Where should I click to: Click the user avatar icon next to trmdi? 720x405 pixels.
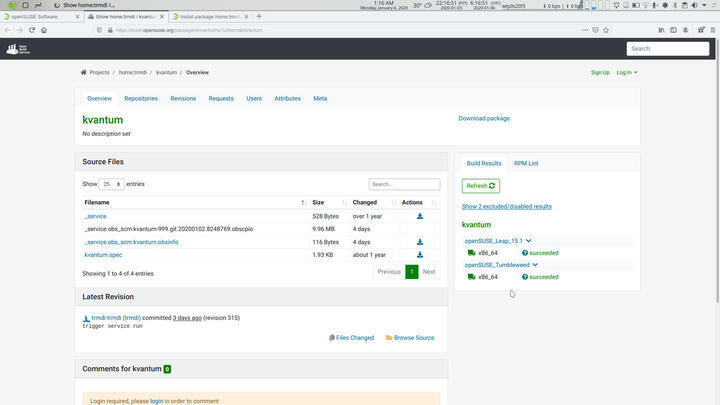click(x=86, y=318)
